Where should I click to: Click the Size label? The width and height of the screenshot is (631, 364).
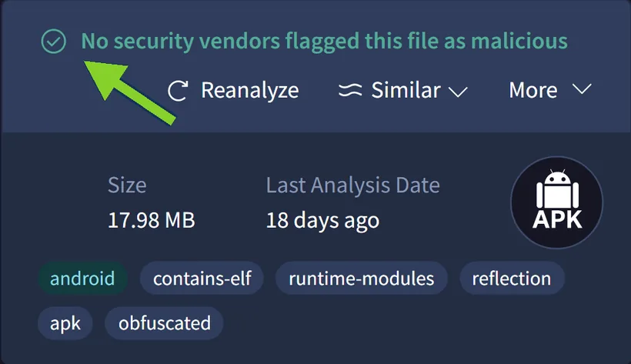[x=127, y=185]
